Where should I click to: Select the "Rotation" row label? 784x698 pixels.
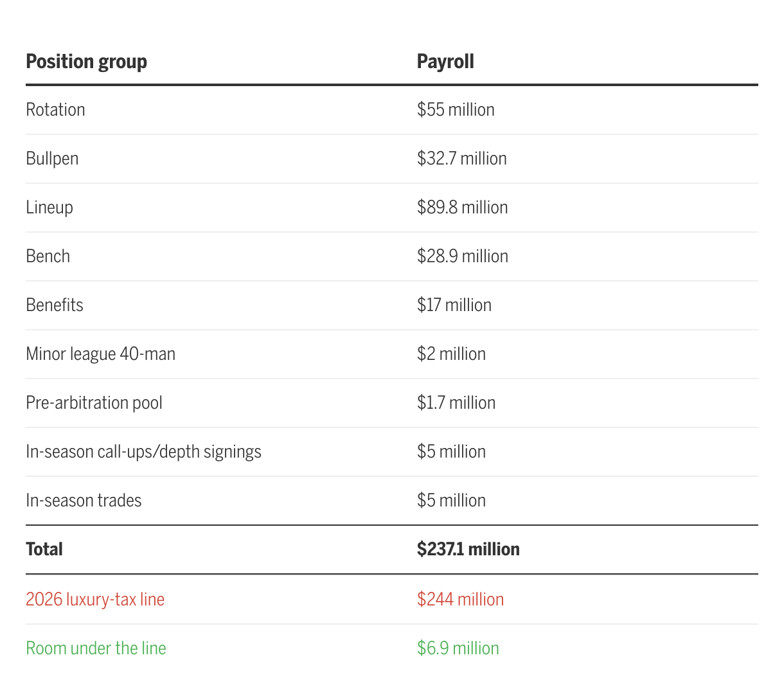pyautogui.click(x=55, y=110)
